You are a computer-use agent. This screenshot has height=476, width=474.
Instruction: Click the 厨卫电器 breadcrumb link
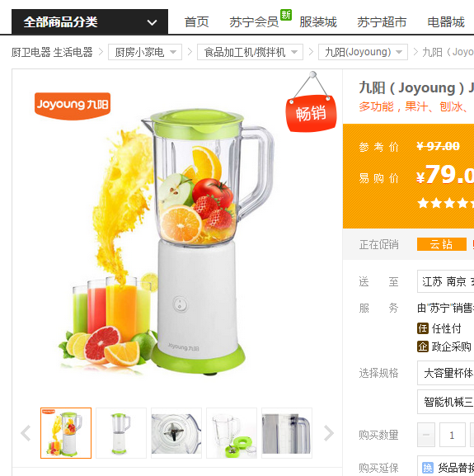point(31,52)
